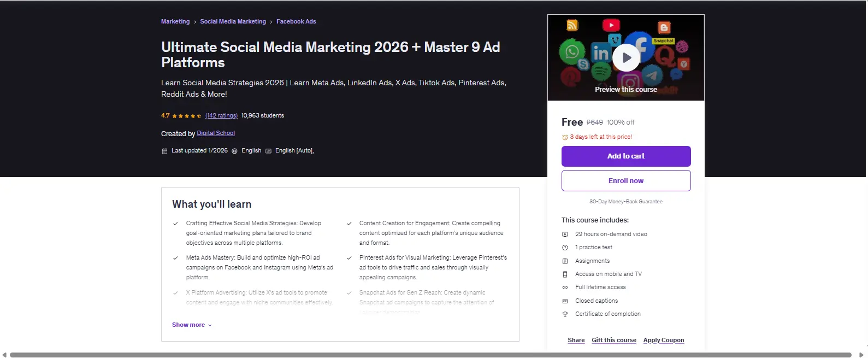The image size is (868, 358).
Task: Click the closed captions icon
Action: pyautogui.click(x=565, y=301)
